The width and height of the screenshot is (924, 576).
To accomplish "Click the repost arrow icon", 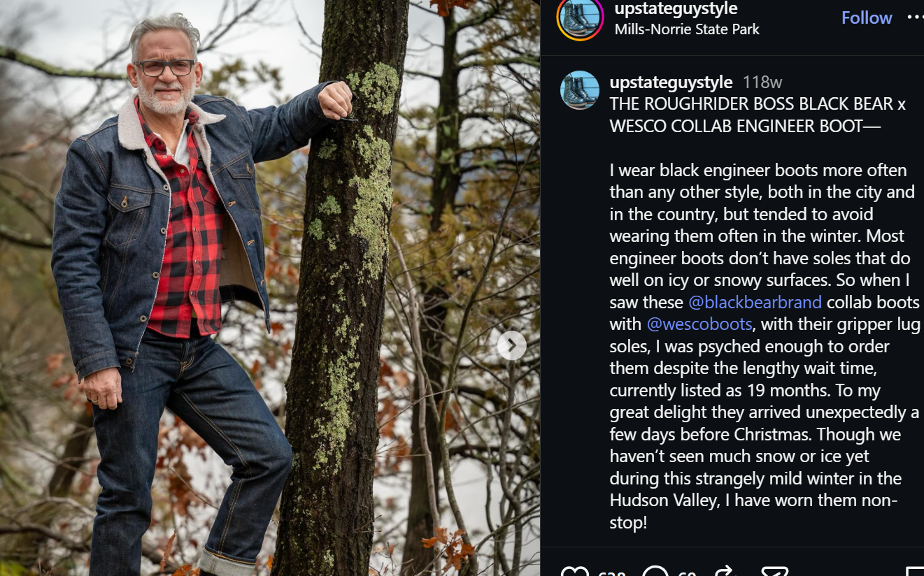I will [x=725, y=571].
